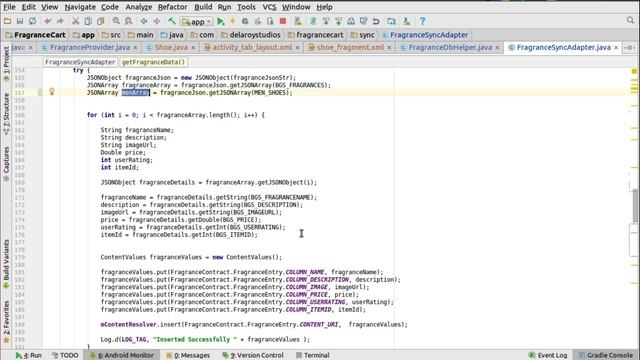Open the Messages tool window

188,355
